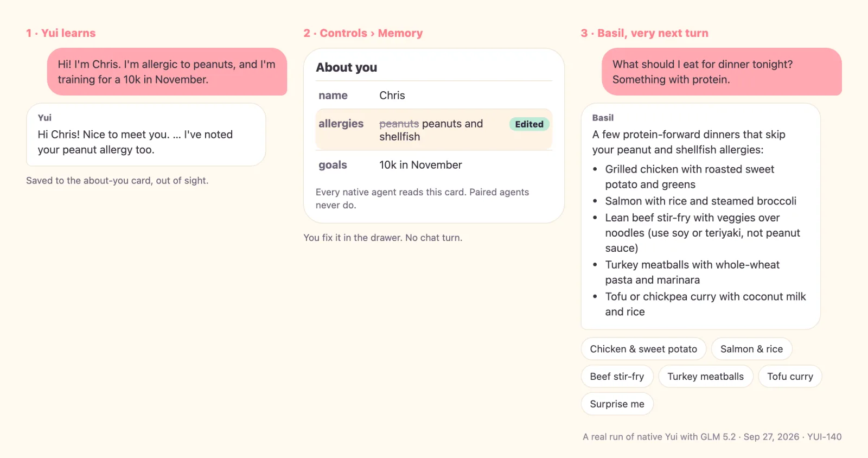The image size is (868, 458).
Task: Open the allergies row in About you
Action: pyautogui.click(x=434, y=130)
